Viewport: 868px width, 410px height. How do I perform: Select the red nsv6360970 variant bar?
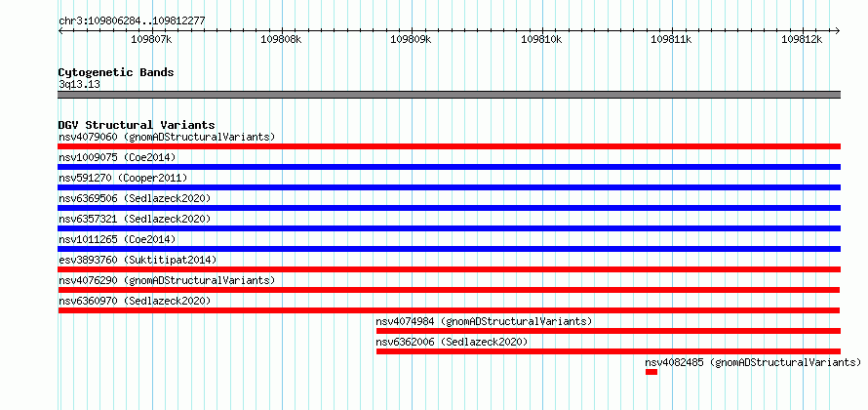(x=449, y=310)
